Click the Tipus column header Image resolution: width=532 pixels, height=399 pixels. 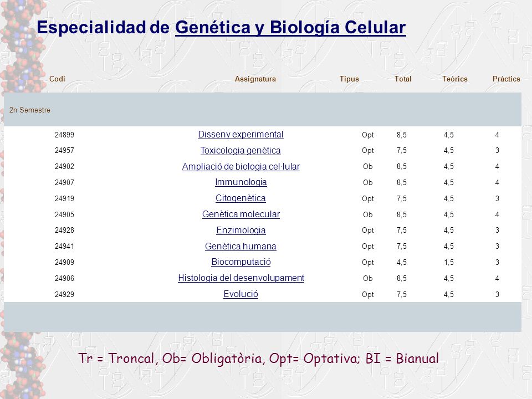[x=349, y=79]
